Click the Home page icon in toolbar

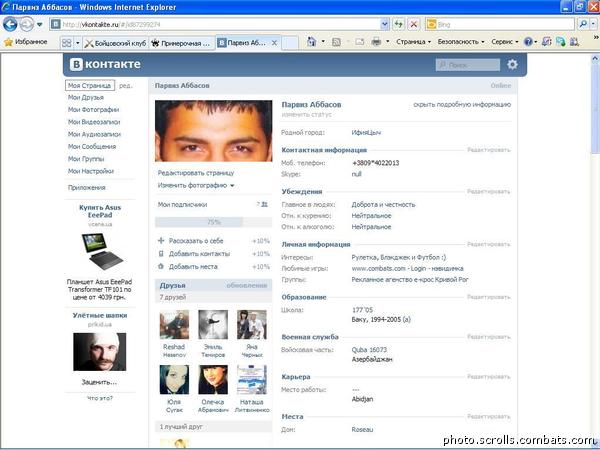[311, 42]
